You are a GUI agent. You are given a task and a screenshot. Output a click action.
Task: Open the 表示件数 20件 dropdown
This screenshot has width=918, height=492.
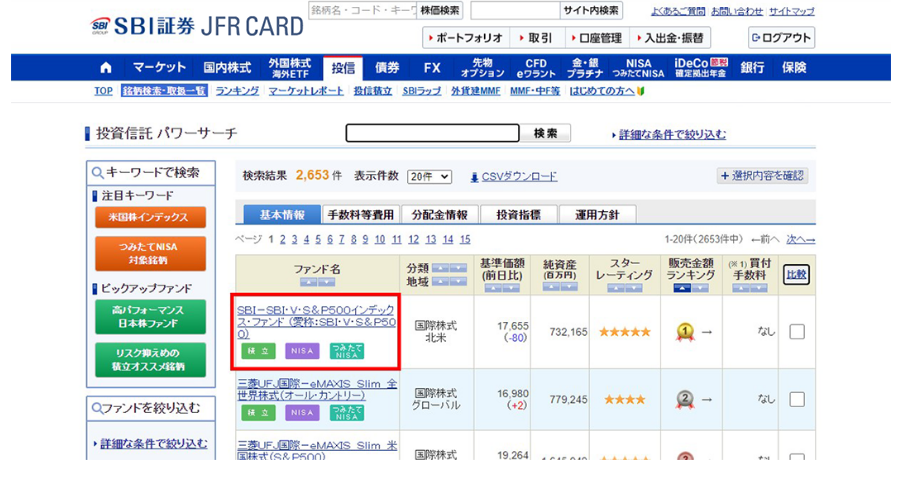point(429,176)
